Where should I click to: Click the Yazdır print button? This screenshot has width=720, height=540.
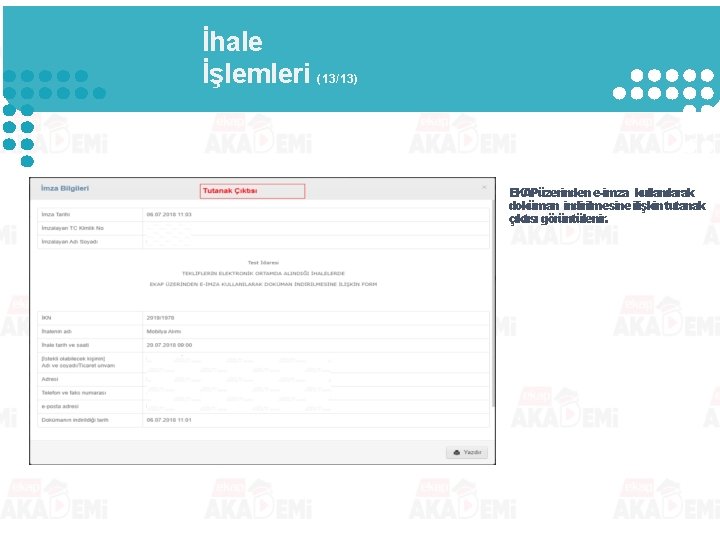point(467,452)
